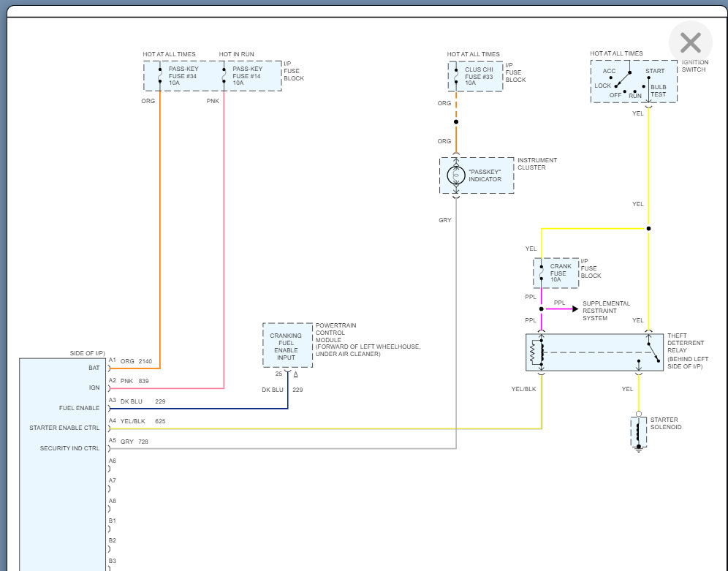Screen dimensions: 728x571
Task: Click the starter solenoid coil symbol
Action: coord(638,432)
